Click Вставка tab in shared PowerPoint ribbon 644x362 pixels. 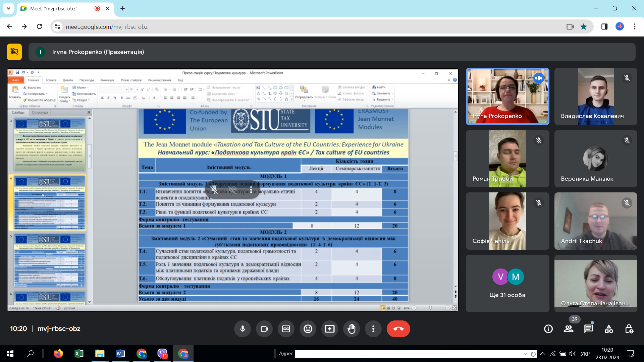[x=51, y=80]
